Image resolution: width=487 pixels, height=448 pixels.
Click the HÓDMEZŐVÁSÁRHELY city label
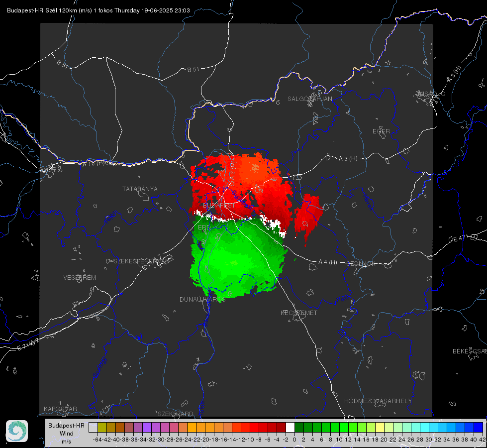click(378, 401)
